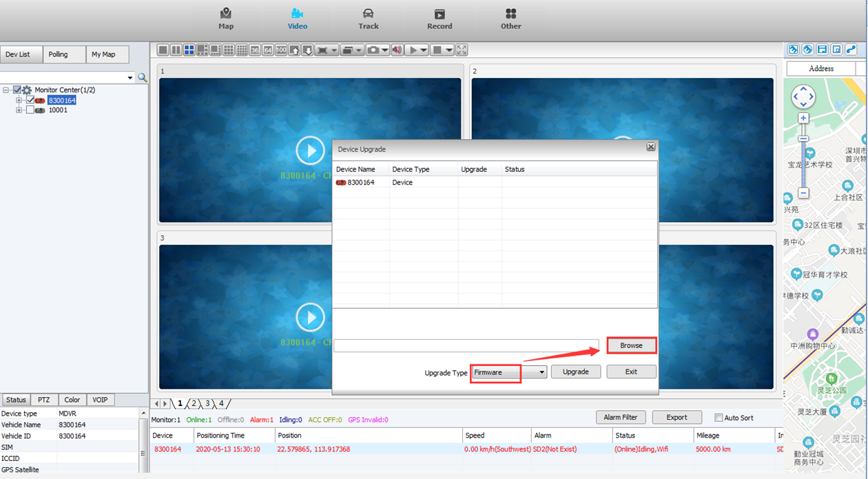This screenshot has height=479, width=868.
Task: Open the Other tab
Action: coord(511,19)
